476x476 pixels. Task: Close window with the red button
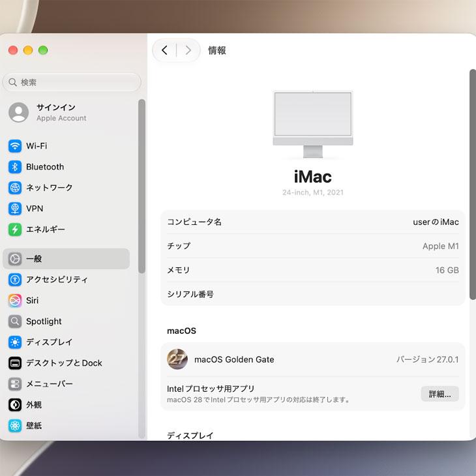tap(13, 50)
